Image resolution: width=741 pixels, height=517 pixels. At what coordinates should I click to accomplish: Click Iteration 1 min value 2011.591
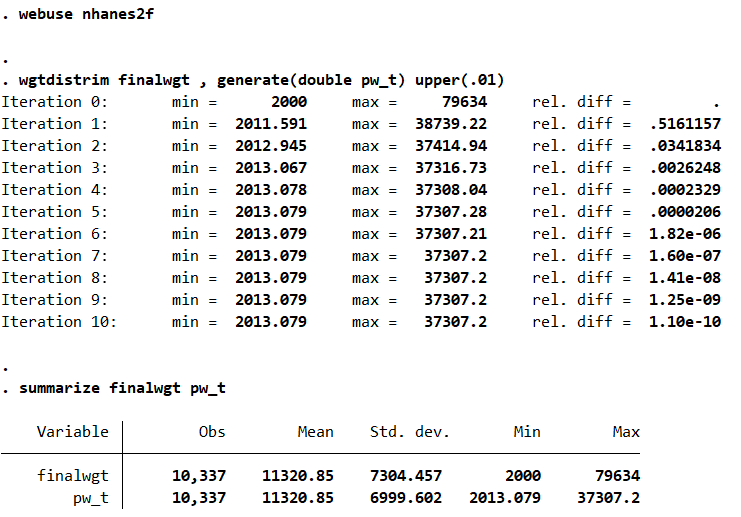click(271, 124)
